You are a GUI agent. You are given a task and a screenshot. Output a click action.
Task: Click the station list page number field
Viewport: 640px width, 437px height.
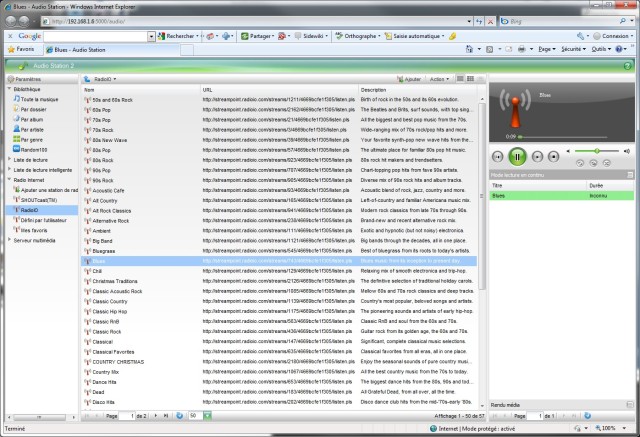click(127, 416)
